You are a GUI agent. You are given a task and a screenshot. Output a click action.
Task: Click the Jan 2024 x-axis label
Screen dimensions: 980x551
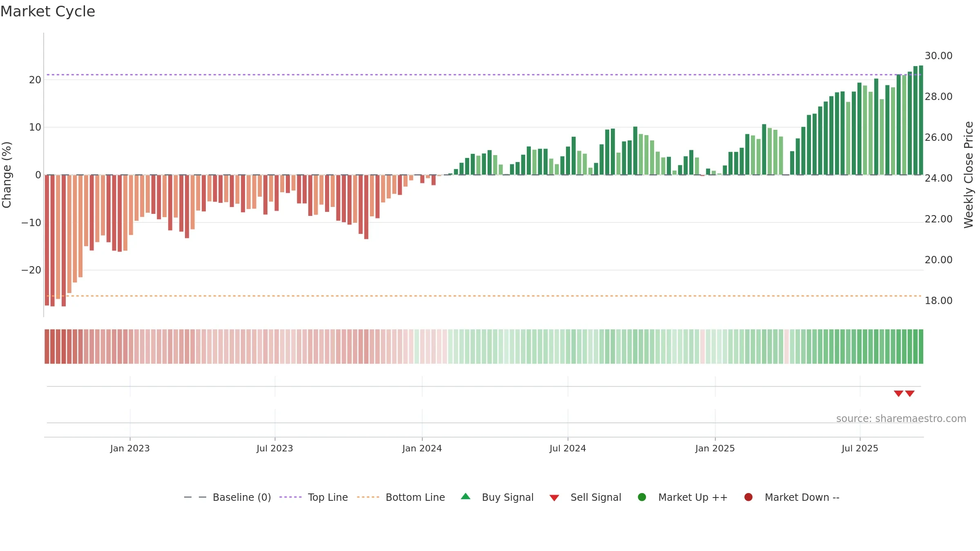[422, 448]
